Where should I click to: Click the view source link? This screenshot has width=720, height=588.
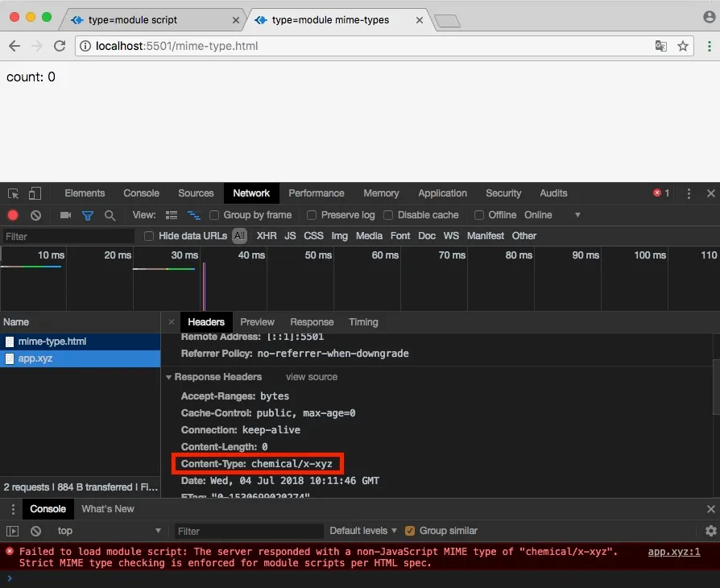312,377
